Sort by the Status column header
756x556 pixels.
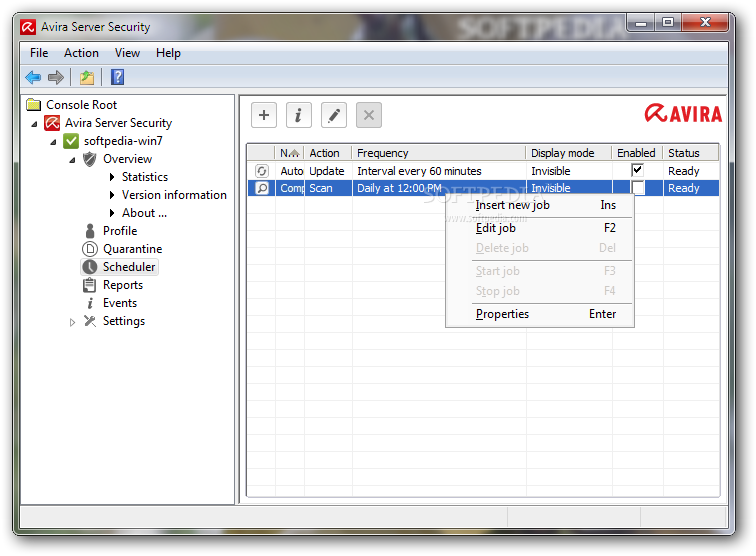pyautogui.click(x=691, y=153)
